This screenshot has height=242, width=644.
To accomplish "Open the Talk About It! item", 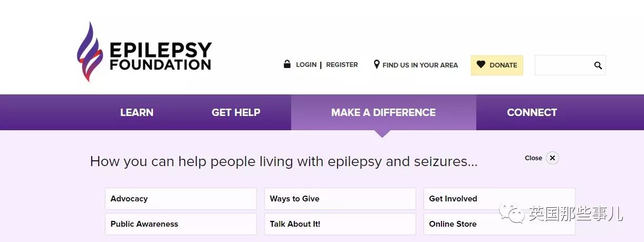I will pos(340,224).
